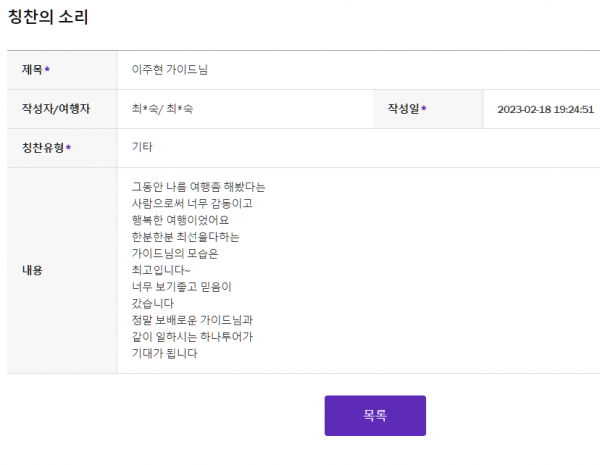The height and width of the screenshot is (465, 600).
Task: Click the line 행복한 여행이었어요
Action: click(x=180, y=220)
